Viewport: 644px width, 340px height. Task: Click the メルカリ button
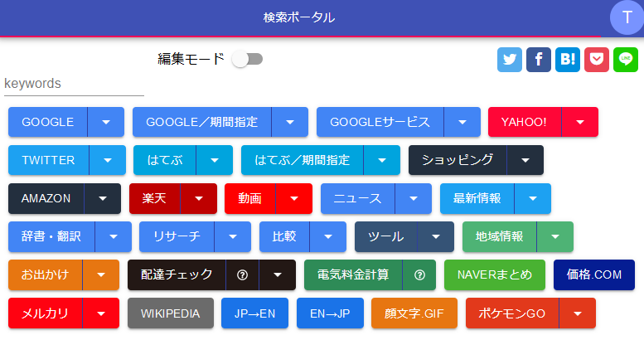46,313
